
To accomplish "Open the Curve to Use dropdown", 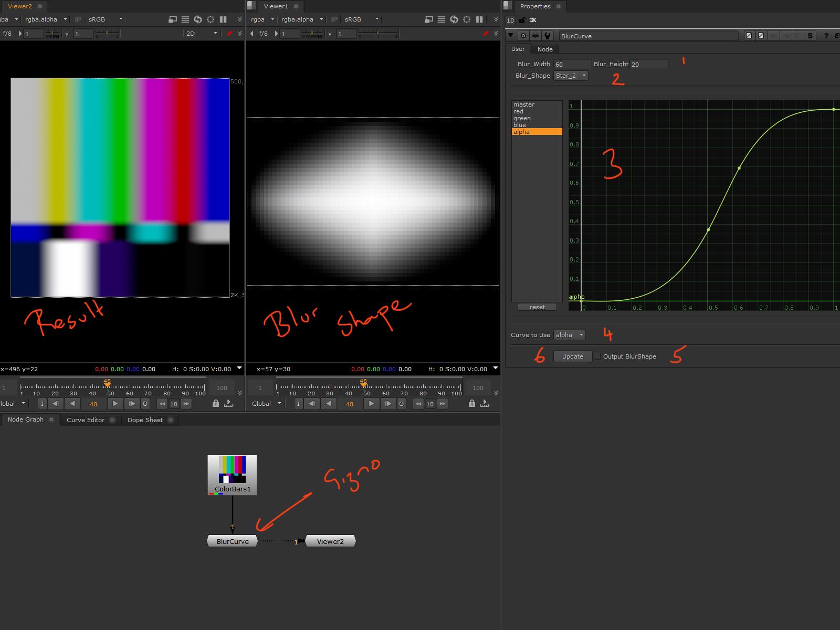I will coord(569,335).
